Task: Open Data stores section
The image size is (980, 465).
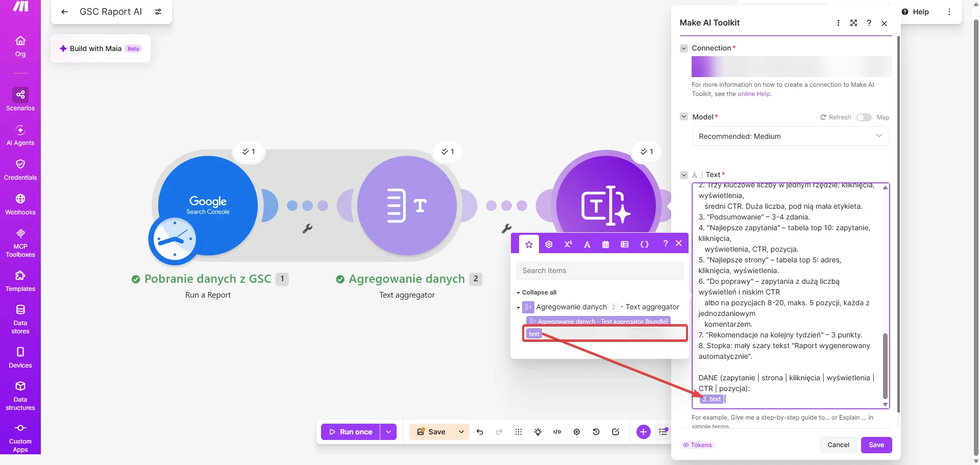Action: coord(20,320)
